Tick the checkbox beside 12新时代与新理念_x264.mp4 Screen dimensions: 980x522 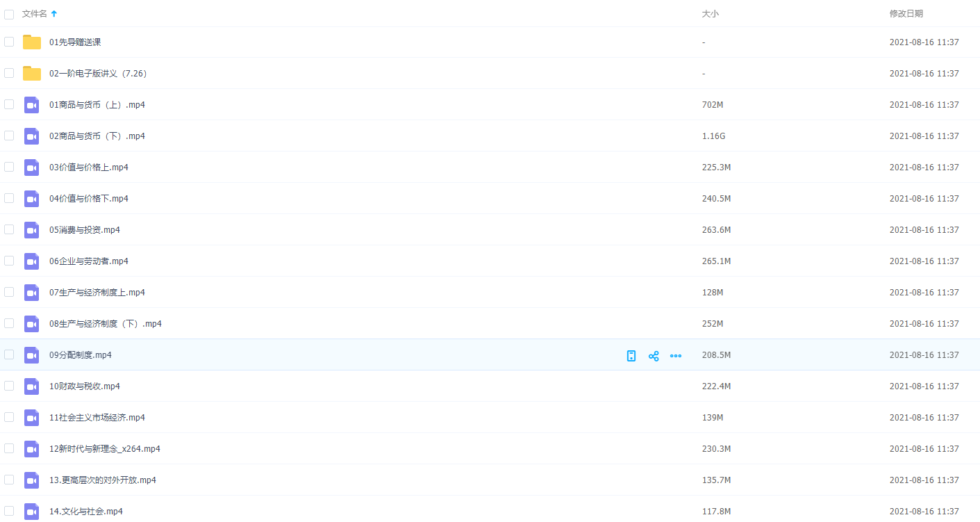click(9, 448)
